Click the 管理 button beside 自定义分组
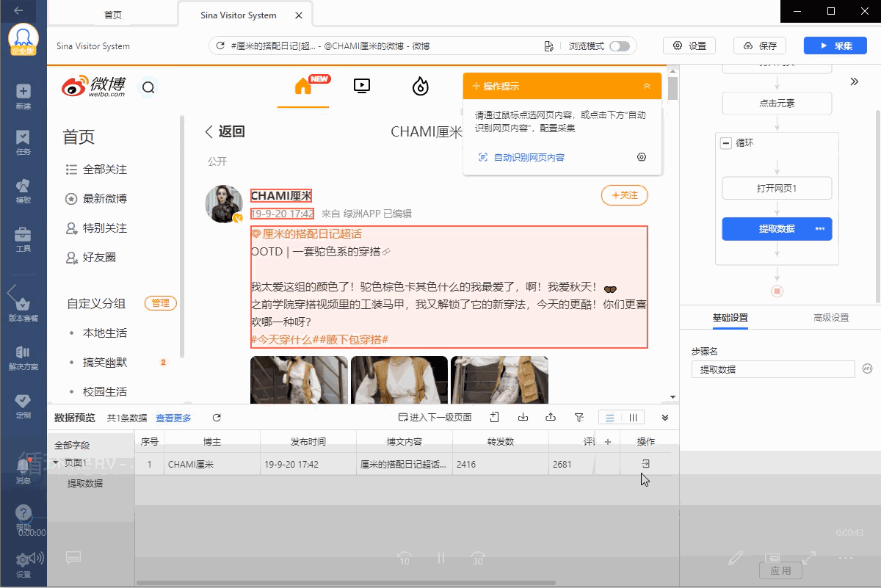This screenshot has height=588, width=881. pos(161,302)
